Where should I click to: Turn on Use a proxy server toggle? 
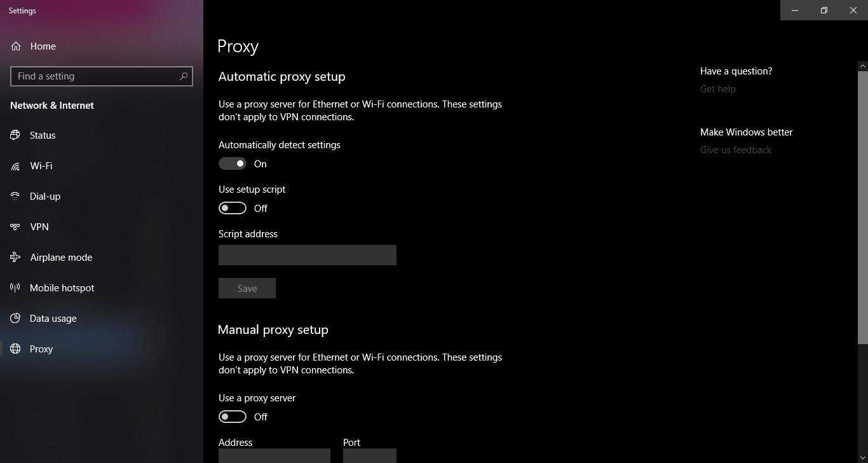click(x=233, y=417)
